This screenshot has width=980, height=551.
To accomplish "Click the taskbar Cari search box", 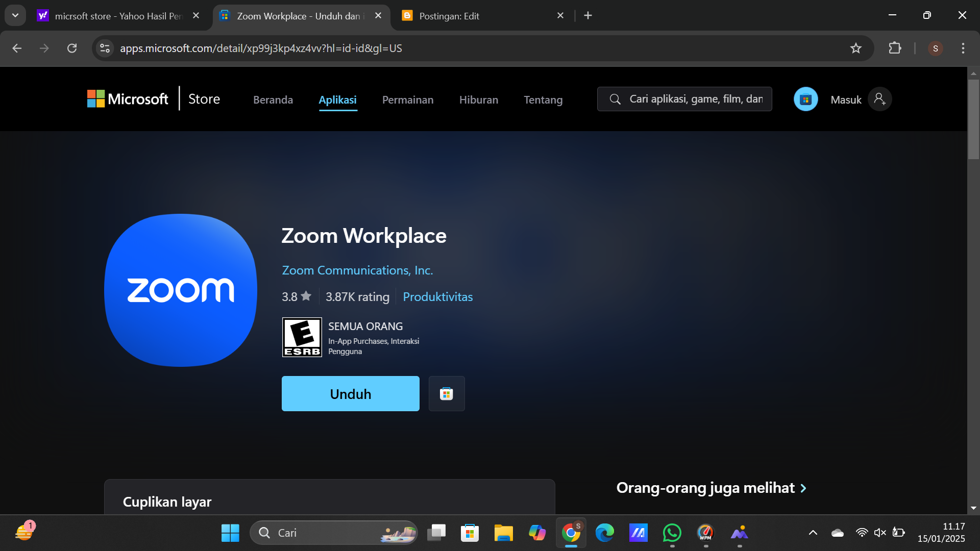I will pyautogui.click(x=333, y=533).
